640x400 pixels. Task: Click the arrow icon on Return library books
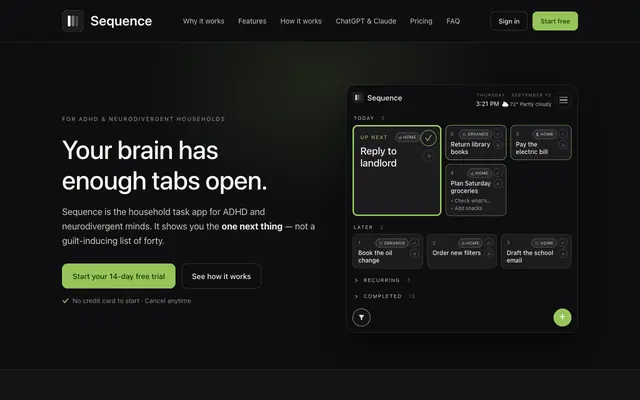[498, 145]
